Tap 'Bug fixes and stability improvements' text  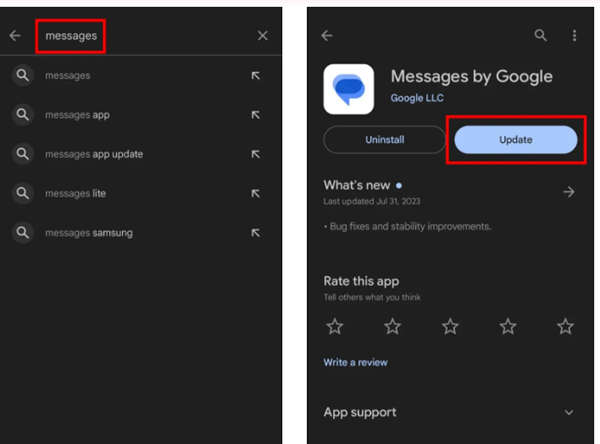coord(410,227)
